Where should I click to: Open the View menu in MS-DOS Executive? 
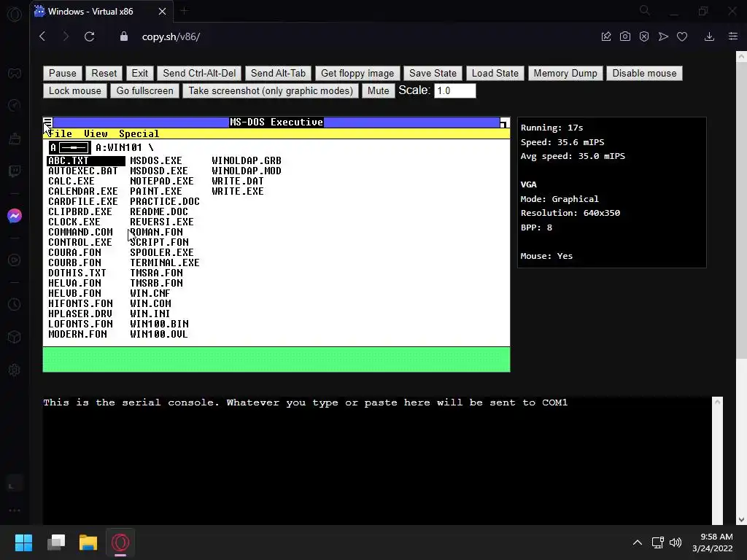point(96,134)
